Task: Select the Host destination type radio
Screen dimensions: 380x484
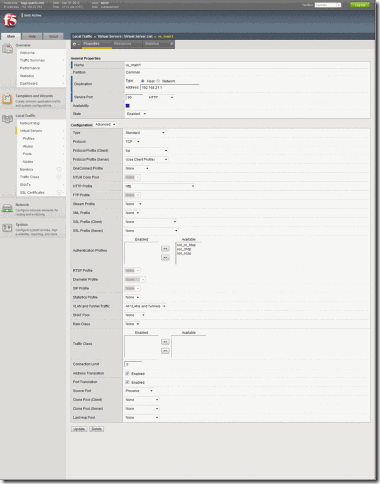Action: coord(143,81)
